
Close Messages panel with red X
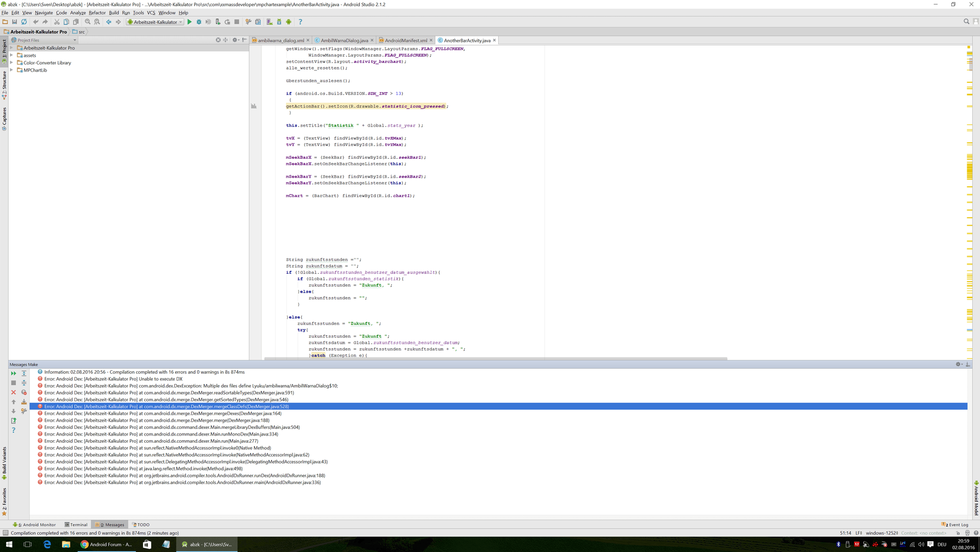click(x=14, y=392)
